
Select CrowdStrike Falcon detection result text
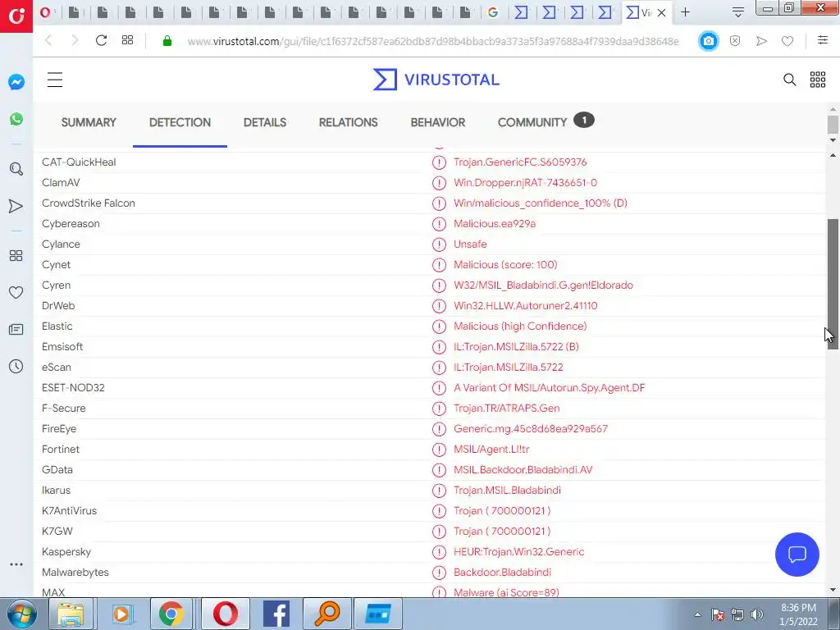coord(540,203)
